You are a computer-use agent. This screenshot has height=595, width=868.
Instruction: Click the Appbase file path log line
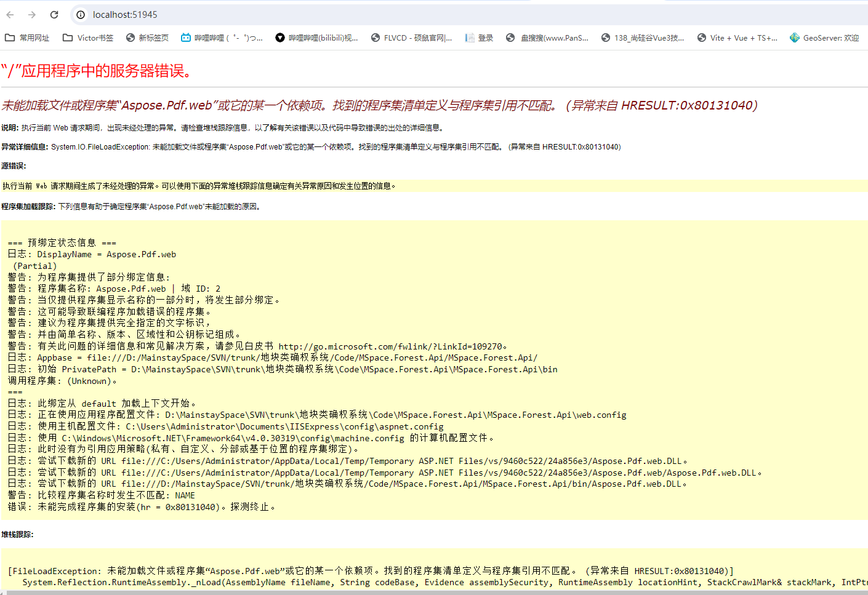click(x=273, y=357)
